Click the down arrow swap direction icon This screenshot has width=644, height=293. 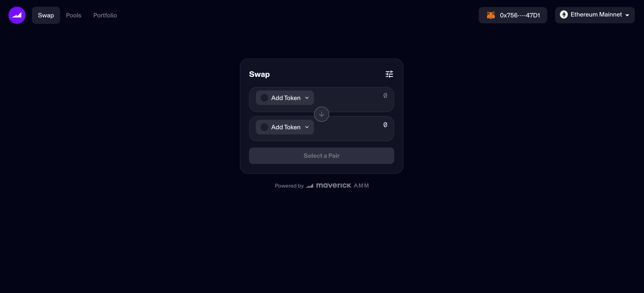pyautogui.click(x=321, y=114)
